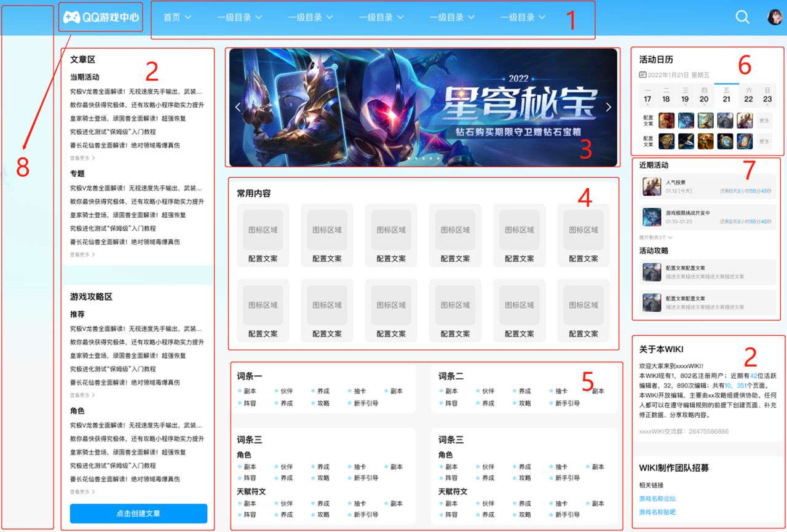Select the golden warrior icon in the calendar
The image size is (787, 532).
(705, 120)
